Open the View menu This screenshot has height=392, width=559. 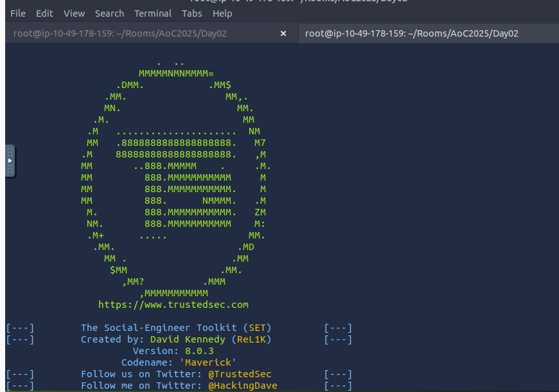[74, 13]
